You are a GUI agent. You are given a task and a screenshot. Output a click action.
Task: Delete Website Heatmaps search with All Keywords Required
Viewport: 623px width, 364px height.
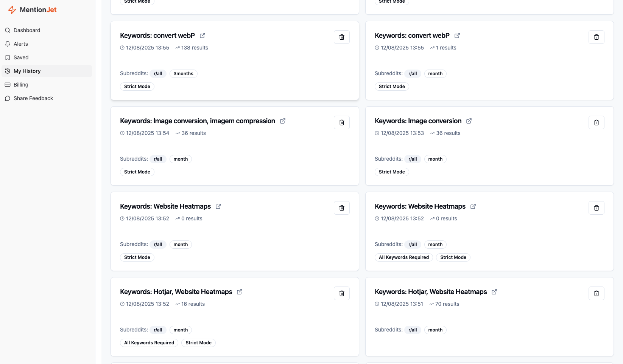(597, 208)
